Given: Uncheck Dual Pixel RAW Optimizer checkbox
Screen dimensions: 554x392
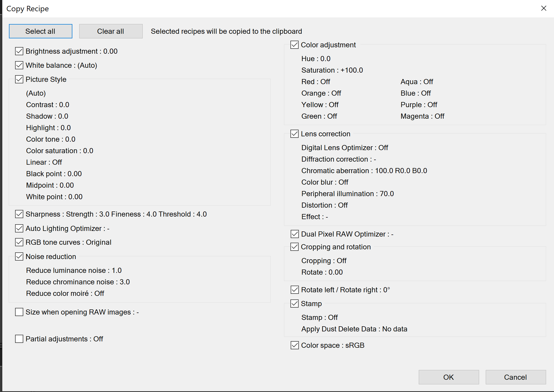Looking at the screenshot, I should pos(295,234).
